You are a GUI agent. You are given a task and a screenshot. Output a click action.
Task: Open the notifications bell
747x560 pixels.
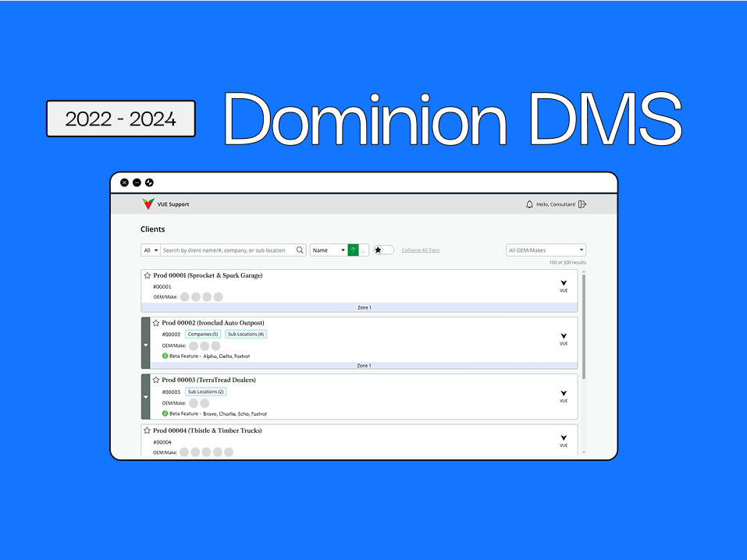point(529,204)
